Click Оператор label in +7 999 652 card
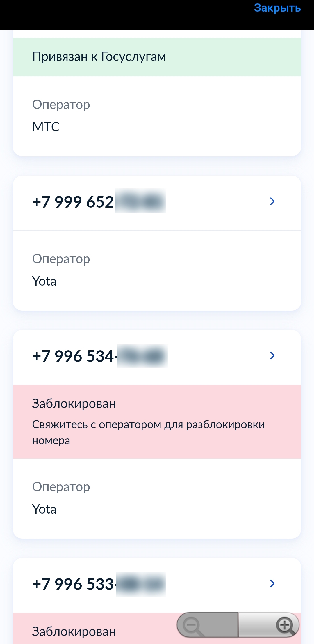Screen dimensions: 314x644 61,259
